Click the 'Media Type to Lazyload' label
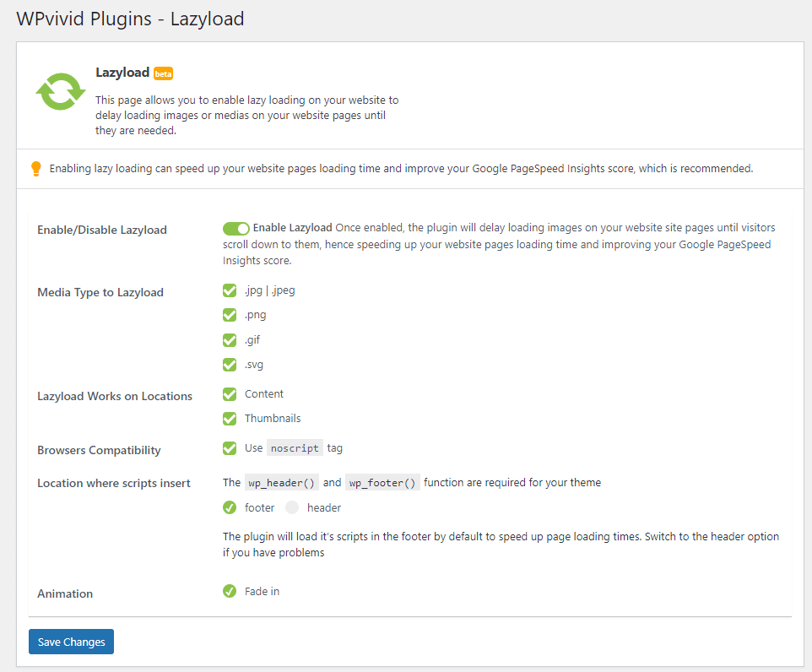This screenshot has height=672, width=812. tap(100, 293)
